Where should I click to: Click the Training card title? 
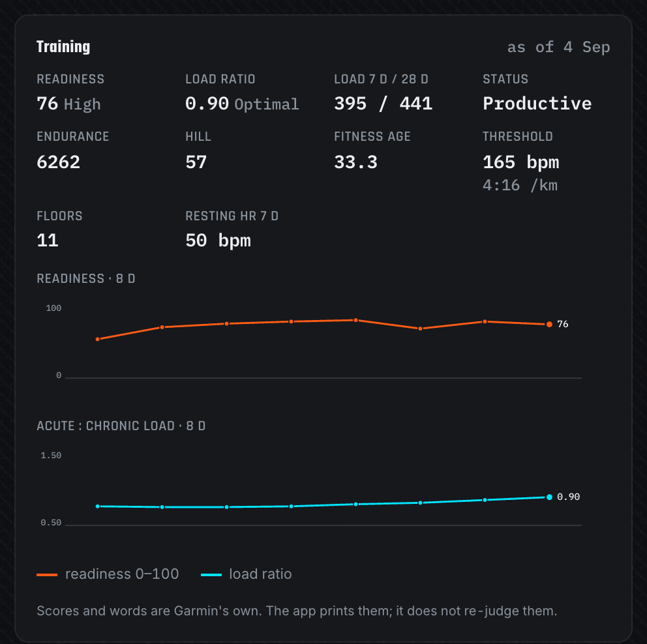point(63,47)
